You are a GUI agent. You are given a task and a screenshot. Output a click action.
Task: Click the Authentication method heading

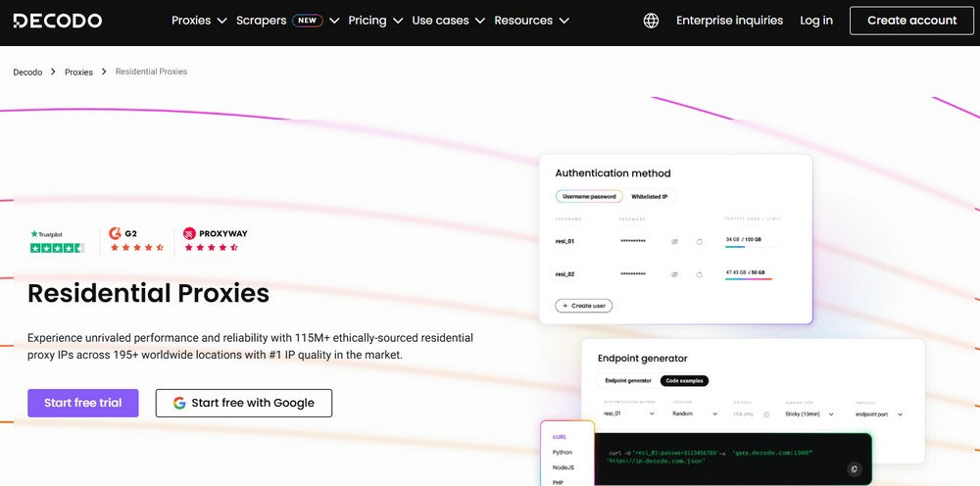point(612,173)
